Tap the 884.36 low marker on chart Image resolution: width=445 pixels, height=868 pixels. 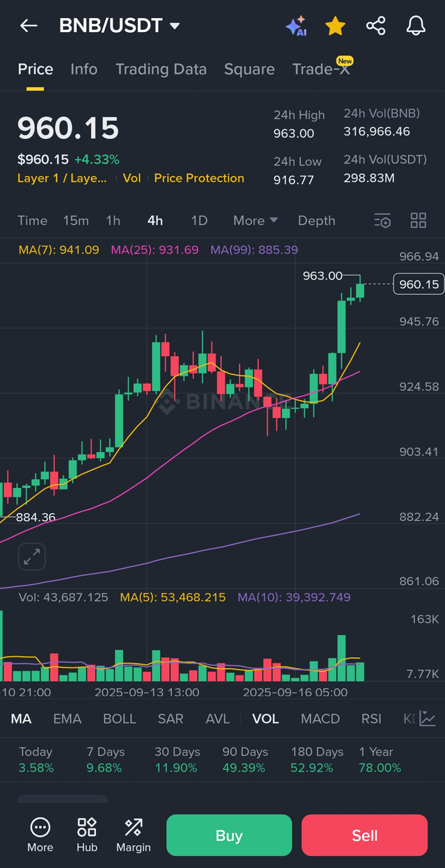(x=36, y=517)
